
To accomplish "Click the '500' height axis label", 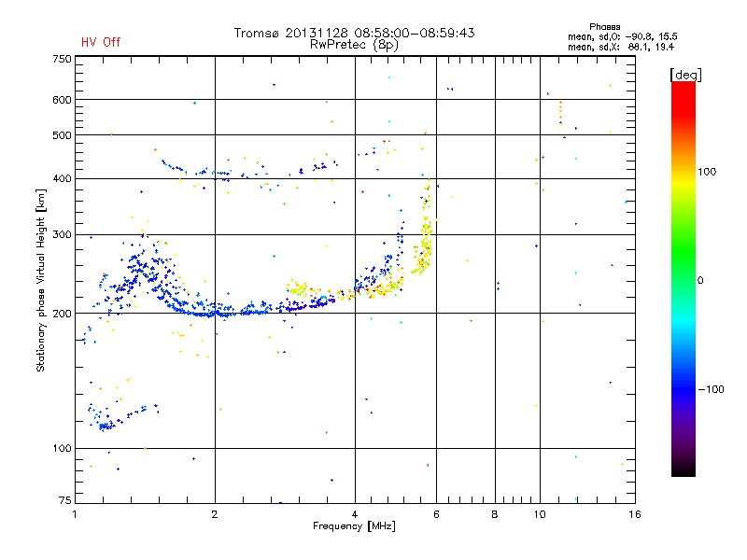I will coord(62,135).
